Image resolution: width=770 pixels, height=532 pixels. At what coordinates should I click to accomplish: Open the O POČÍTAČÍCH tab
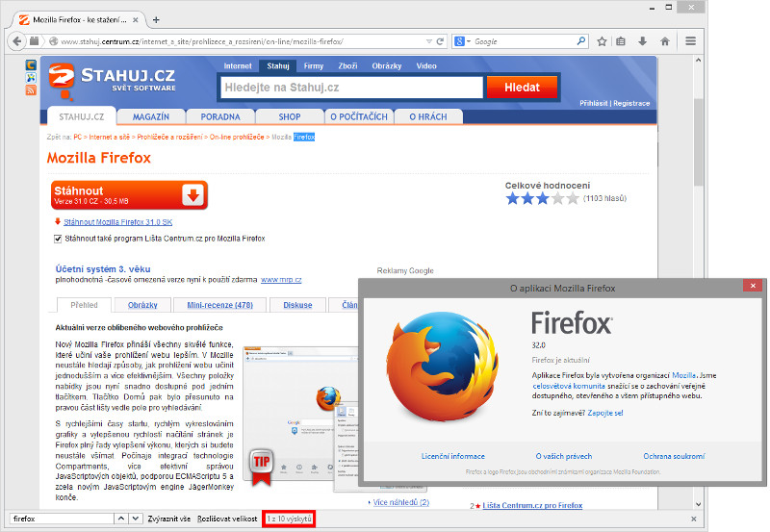tap(359, 116)
